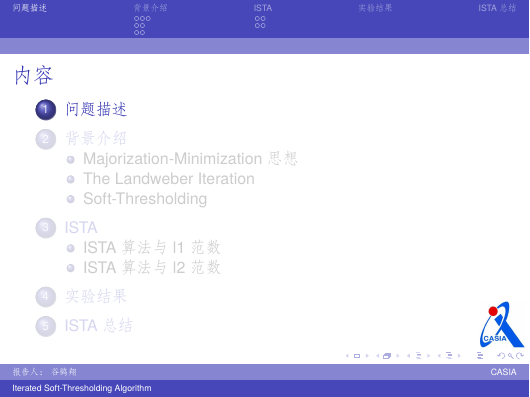Viewport: 530px width, 397px height.
Task: Select third frame circle in top row under 背景介绍
Action: tap(148, 19)
